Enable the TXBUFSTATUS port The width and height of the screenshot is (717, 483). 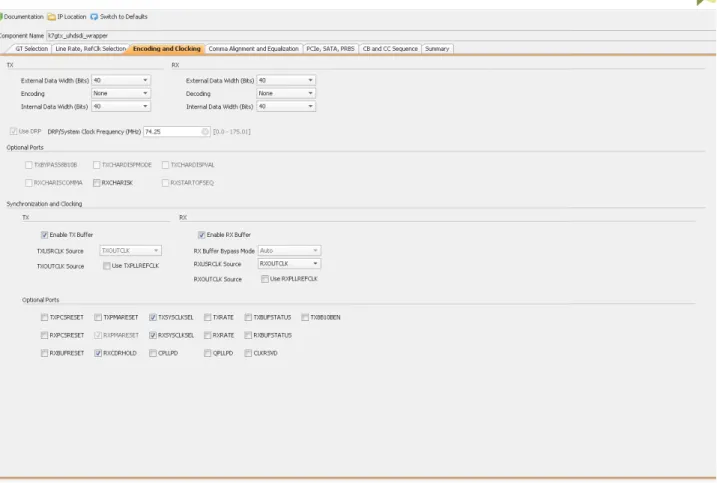(248, 317)
